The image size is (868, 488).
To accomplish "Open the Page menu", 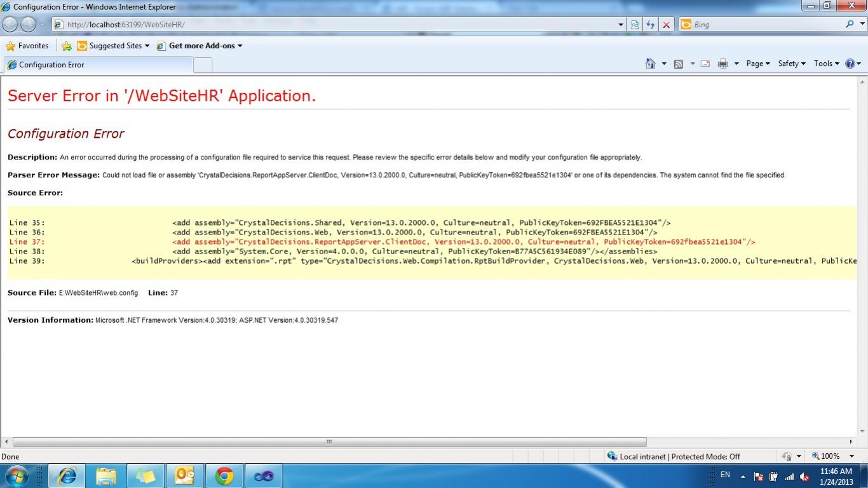I will pos(758,64).
